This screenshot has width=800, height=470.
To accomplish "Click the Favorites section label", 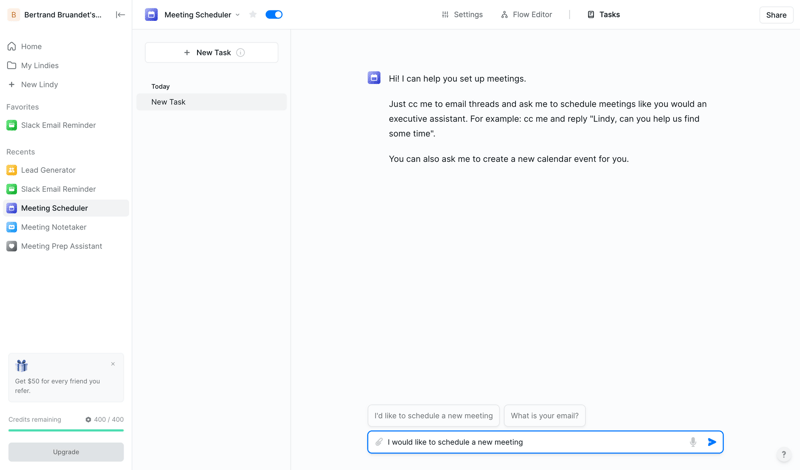I will (22, 107).
